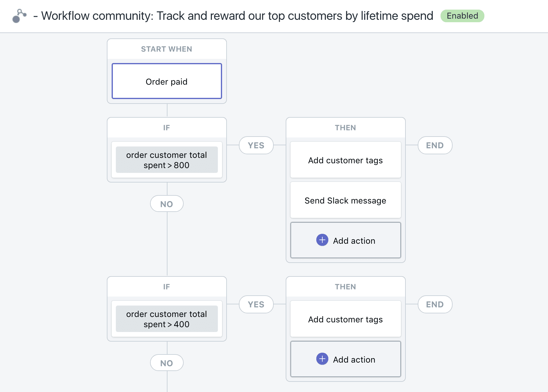This screenshot has width=548, height=392.
Task: Click the END node after first THEN block
Action: [435, 145]
